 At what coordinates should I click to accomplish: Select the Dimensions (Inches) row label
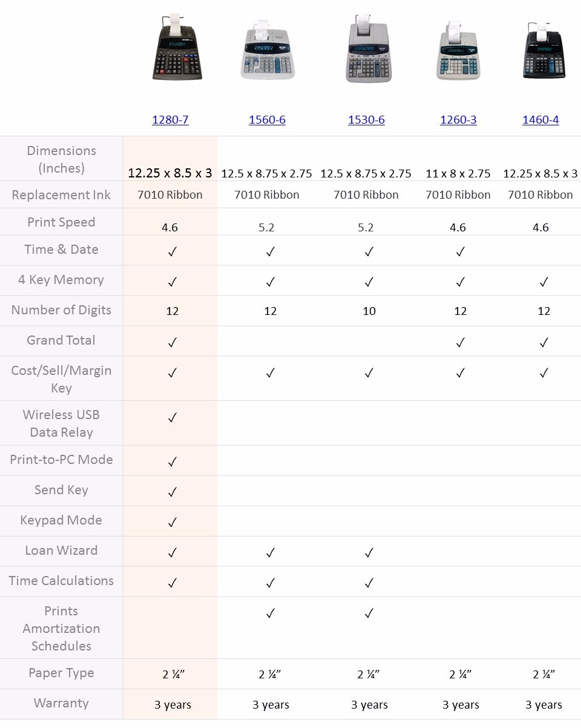[x=61, y=159]
